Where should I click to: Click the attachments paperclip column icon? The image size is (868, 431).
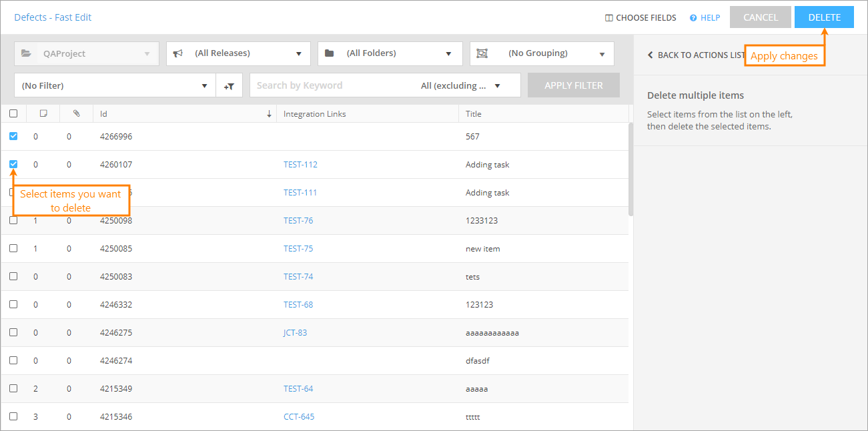77,114
